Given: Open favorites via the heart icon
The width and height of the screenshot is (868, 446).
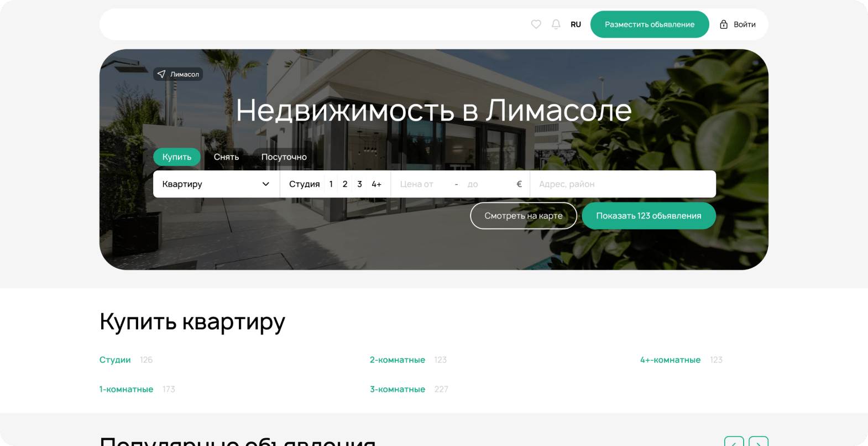Looking at the screenshot, I should [x=536, y=24].
